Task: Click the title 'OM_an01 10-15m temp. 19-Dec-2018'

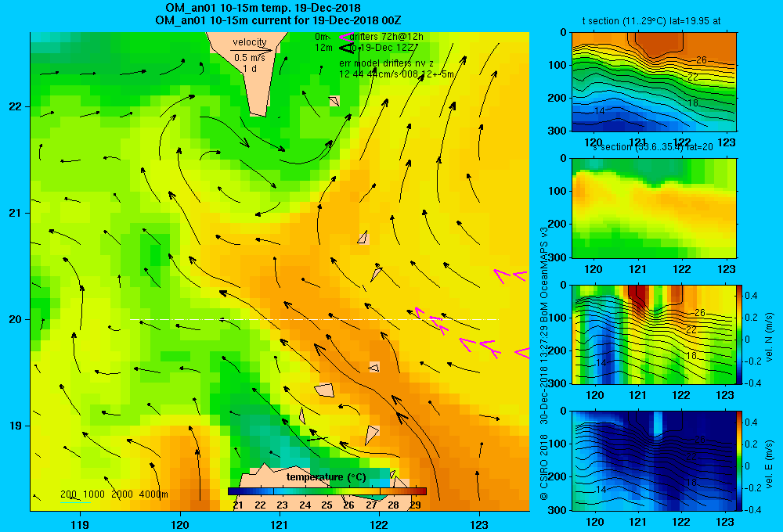Action: click(x=263, y=8)
